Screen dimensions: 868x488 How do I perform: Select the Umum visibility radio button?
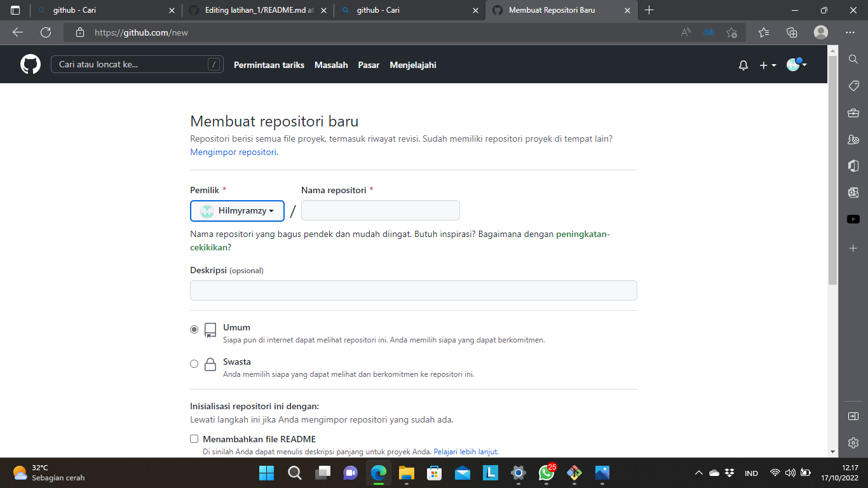tap(194, 329)
